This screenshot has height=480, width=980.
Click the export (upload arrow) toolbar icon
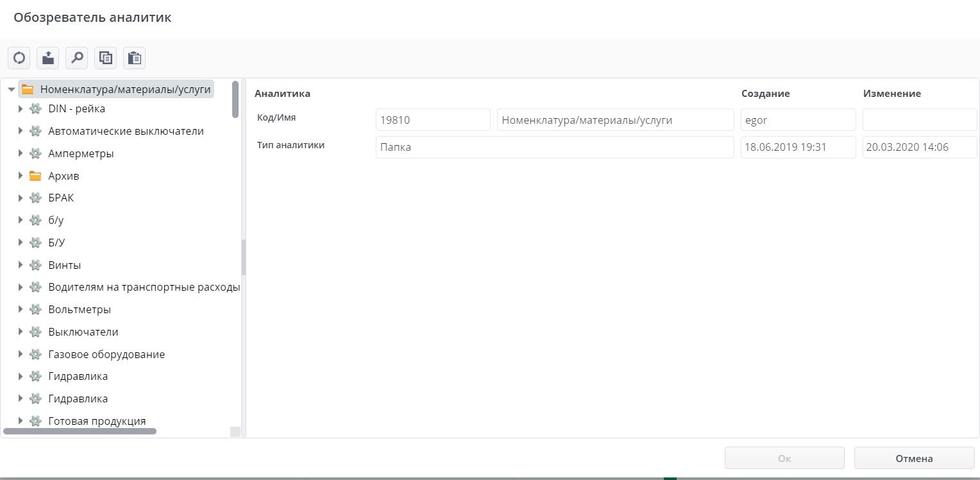click(48, 58)
